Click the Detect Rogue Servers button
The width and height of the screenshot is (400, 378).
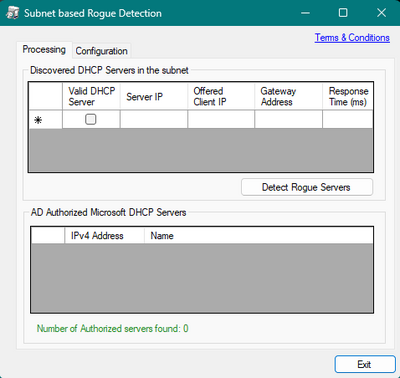point(307,187)
